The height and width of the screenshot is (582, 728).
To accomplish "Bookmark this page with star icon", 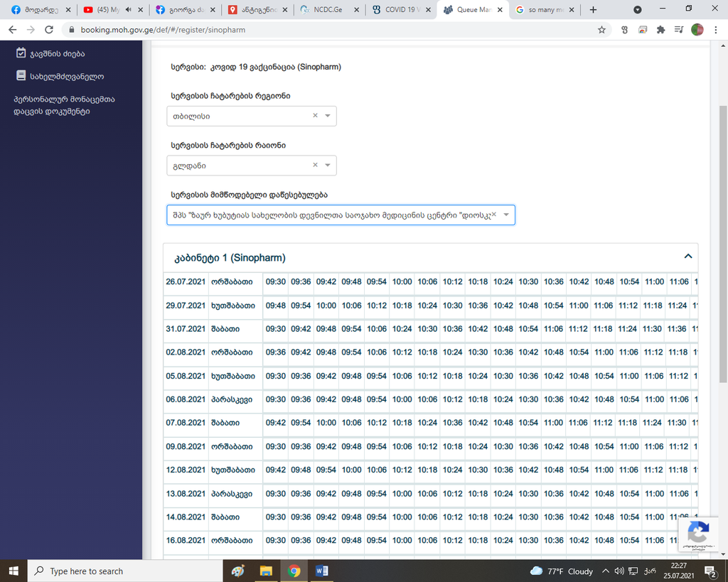I will coord(601,30).
